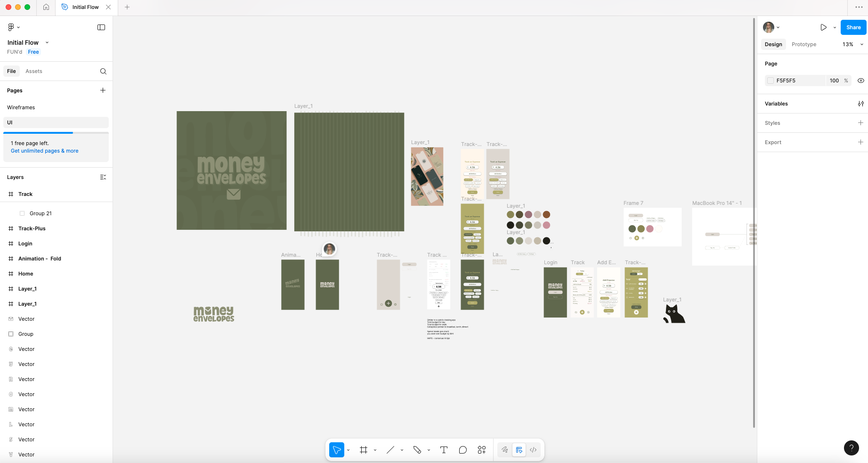
Task: Add a style with Styles plus icon
Action: 860,123
